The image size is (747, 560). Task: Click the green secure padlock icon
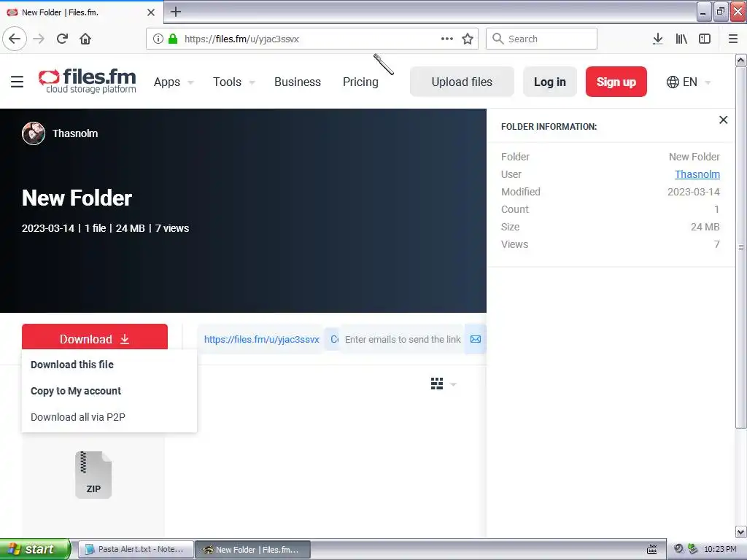(173, 39)
